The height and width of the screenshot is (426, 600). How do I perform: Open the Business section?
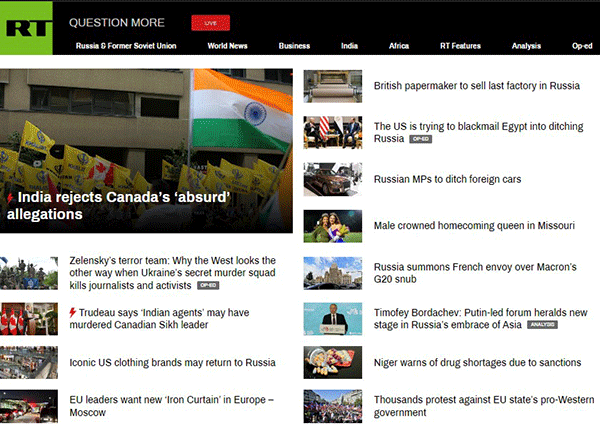tap(294, 46)
